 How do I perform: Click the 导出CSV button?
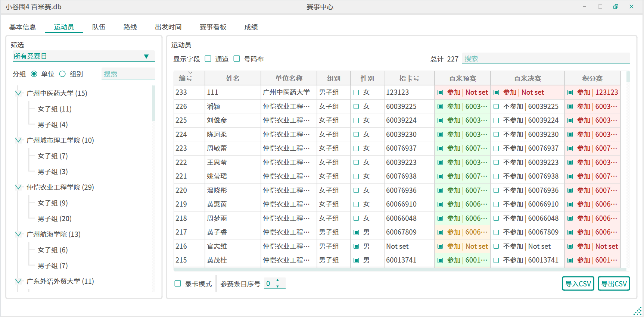pos(613,284)
